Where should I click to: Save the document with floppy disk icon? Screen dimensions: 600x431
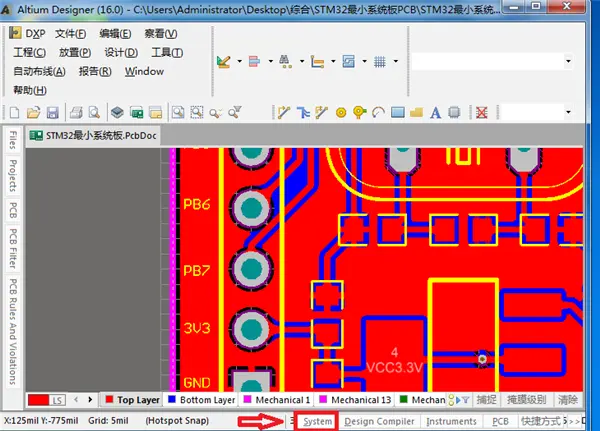pos(52,113)
